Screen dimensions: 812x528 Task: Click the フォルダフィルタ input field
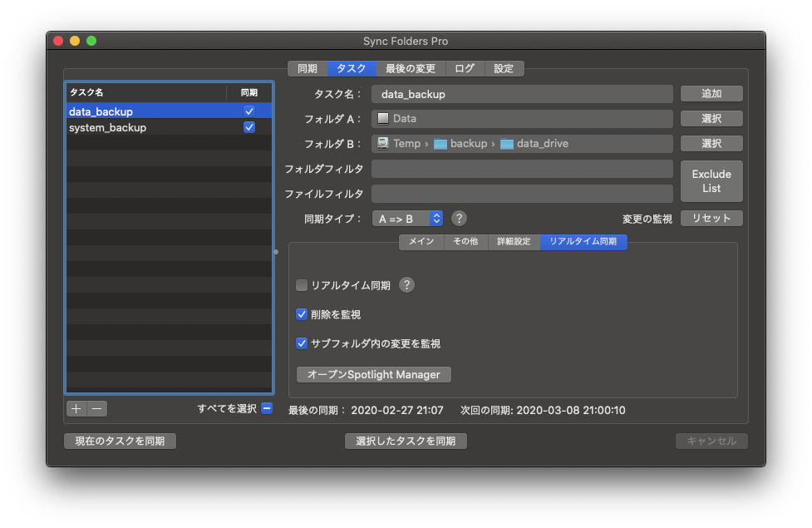[x=522, y=169]
